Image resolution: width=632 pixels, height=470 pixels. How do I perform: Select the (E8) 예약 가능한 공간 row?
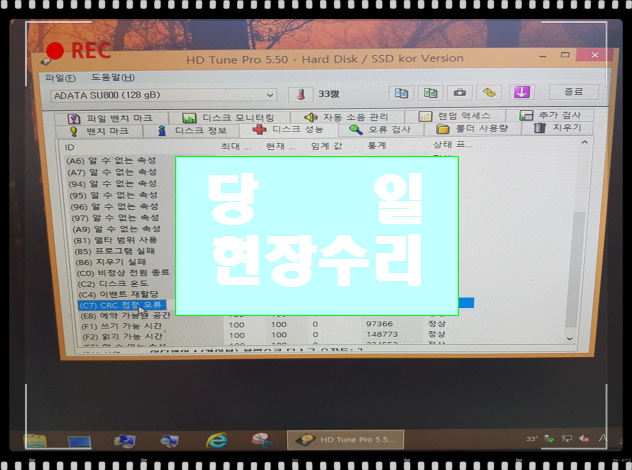pos(126,316)
